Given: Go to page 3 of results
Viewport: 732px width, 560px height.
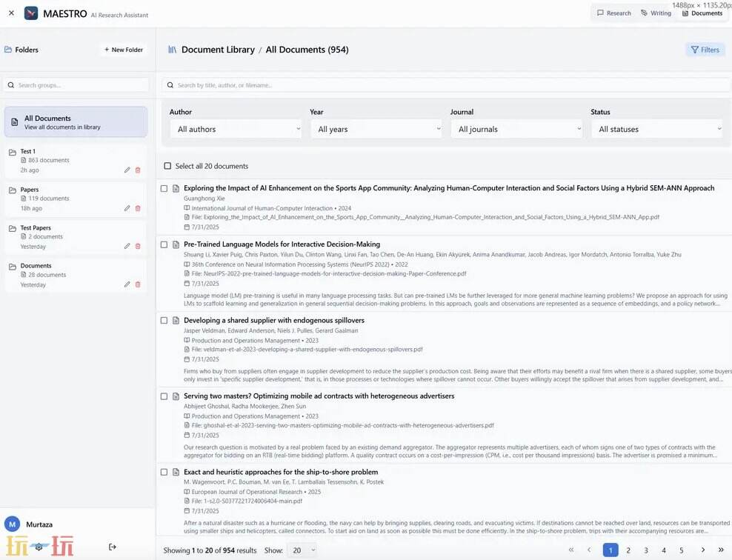Looking at the screenshot, I should (646, 550).
